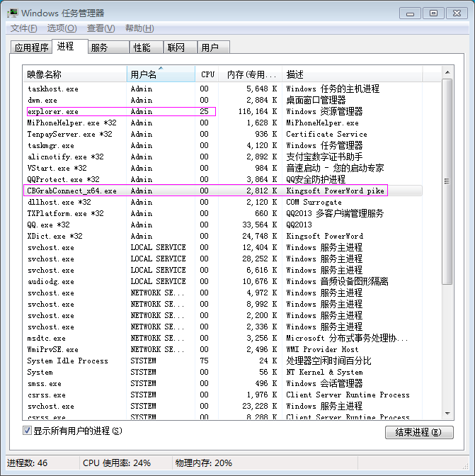The image size is (475, 476).
Task: Switch to the 性能 tab
Action: pos(142,47)
